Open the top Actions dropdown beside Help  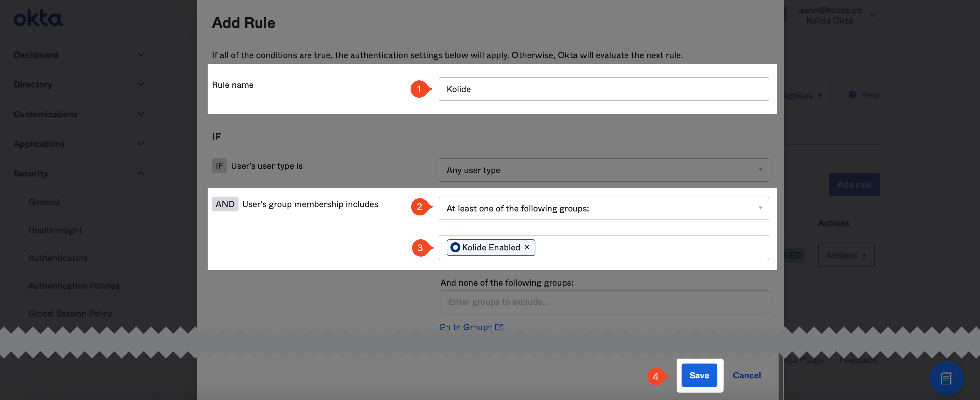(x=806, y=96)
